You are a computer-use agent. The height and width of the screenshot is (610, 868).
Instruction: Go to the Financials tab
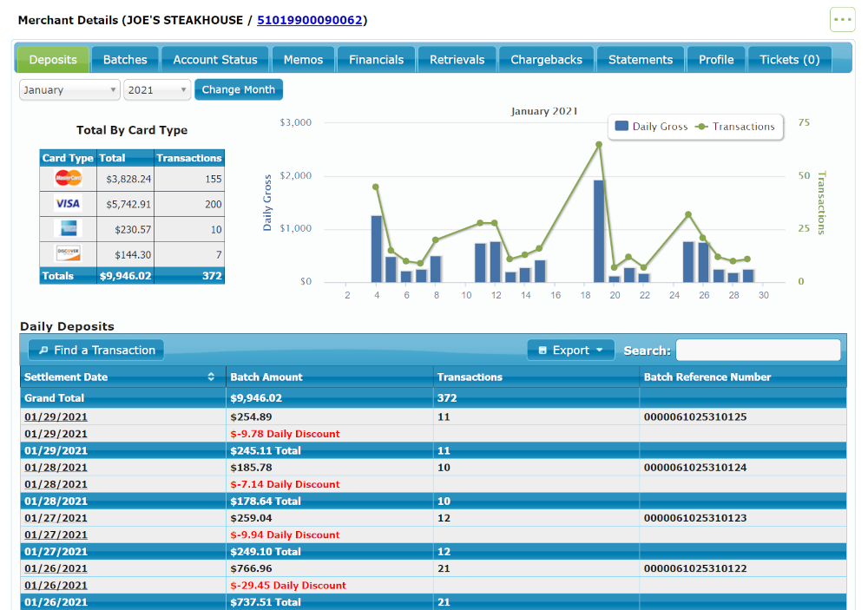376,59
